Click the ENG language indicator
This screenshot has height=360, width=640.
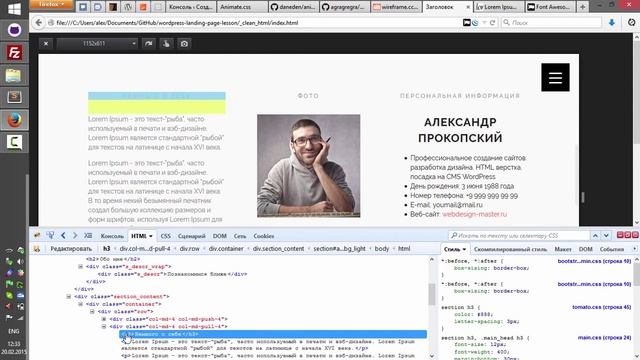pyautogui.click(x=13, y=331)
